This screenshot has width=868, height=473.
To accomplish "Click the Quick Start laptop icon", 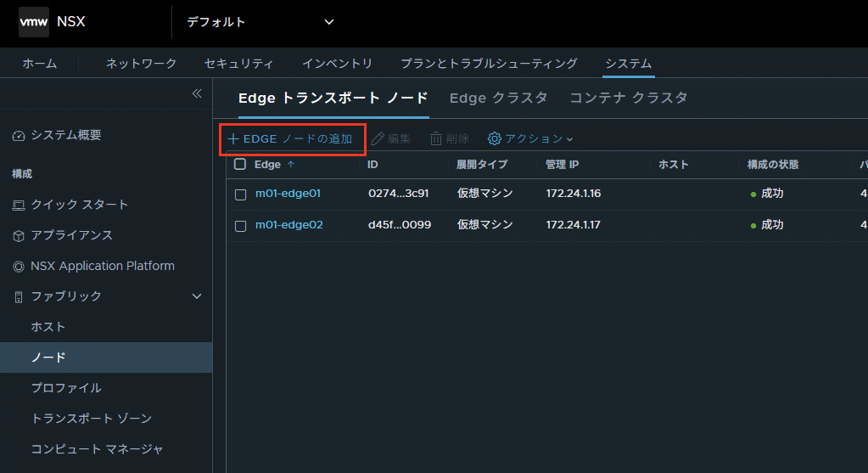I will pyautogui.click(x=19, y=206).
